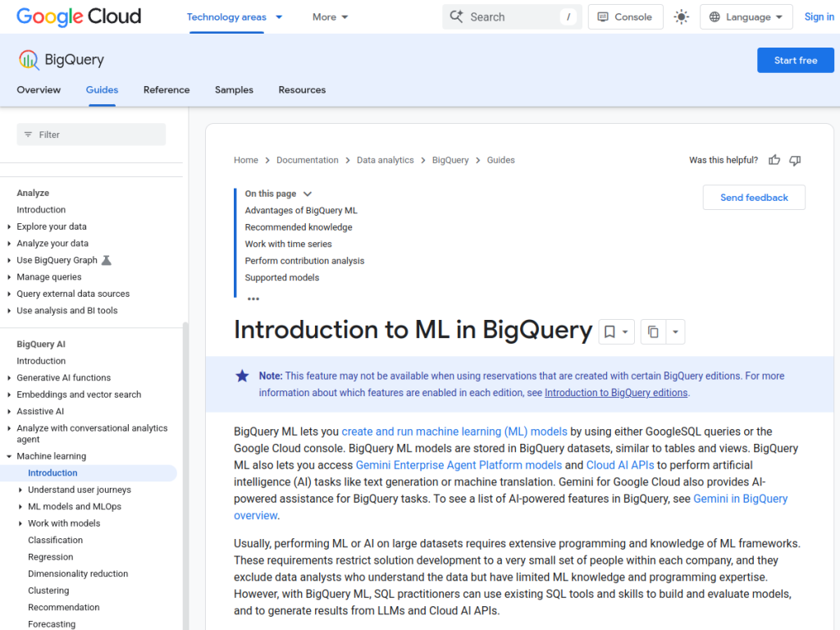Image resolution: width=840 pixels, height=630 pixels.
Task: Go to Documentation breadcrumb
Action: (307, 160)
